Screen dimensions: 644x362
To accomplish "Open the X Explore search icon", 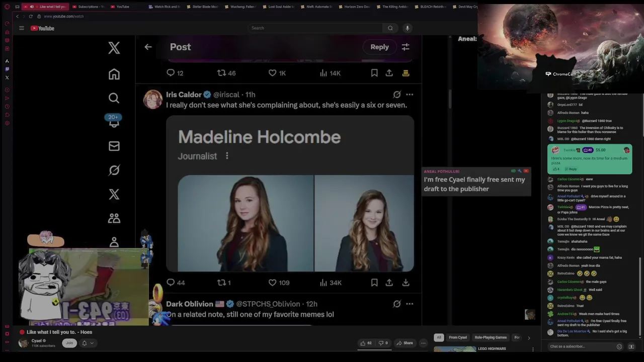I will pos(114,98).
